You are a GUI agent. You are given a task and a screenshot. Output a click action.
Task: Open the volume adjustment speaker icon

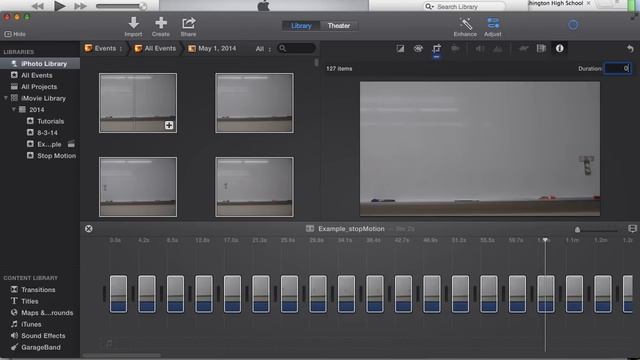(x=480, y=49)
